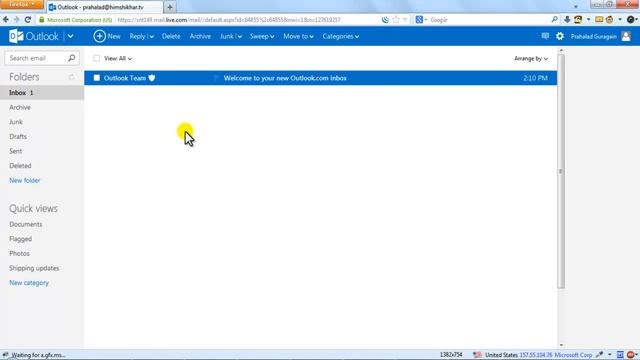This screenshot has width=640, height=360.
Task: Select the Outlook browser tab
Action: click(105, 7)
